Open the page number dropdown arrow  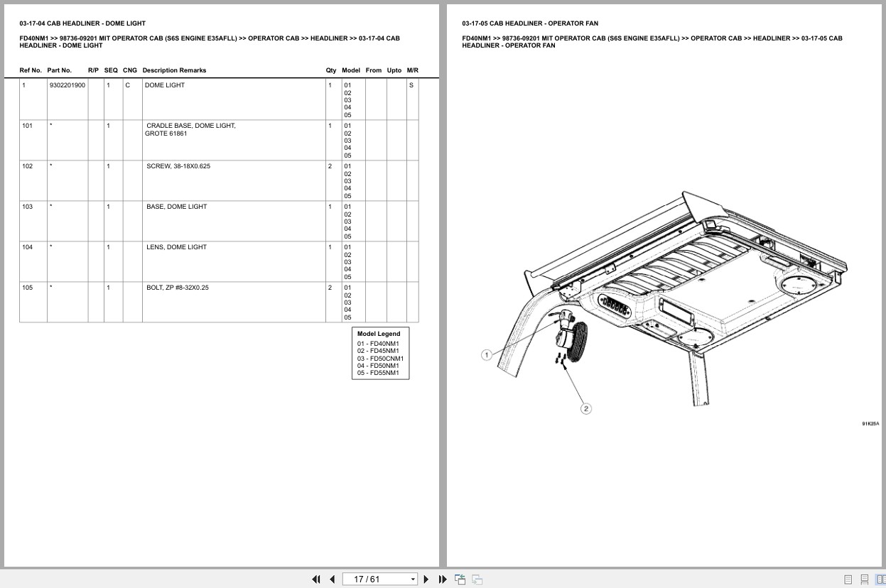(x=413, y=579)
